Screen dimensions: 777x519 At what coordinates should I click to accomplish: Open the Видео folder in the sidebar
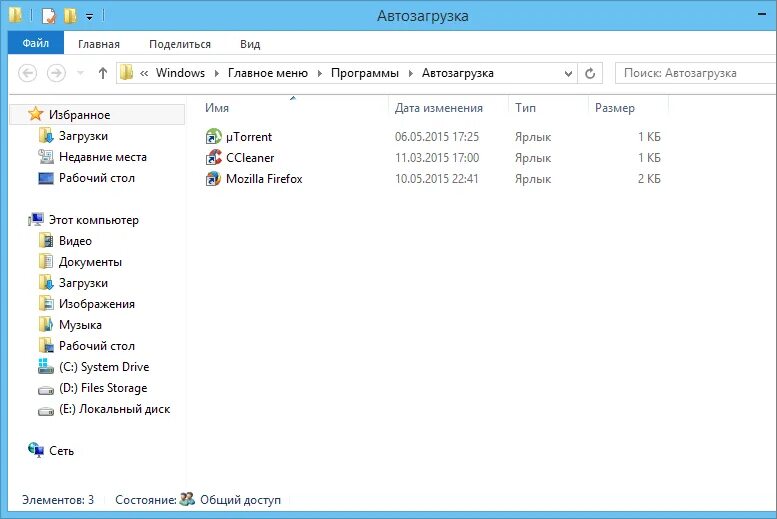(75, 241)
